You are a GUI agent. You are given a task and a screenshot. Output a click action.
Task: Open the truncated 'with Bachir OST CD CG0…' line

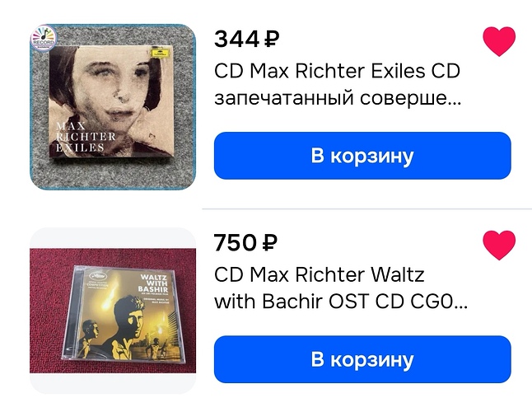(x=341, y=302)
